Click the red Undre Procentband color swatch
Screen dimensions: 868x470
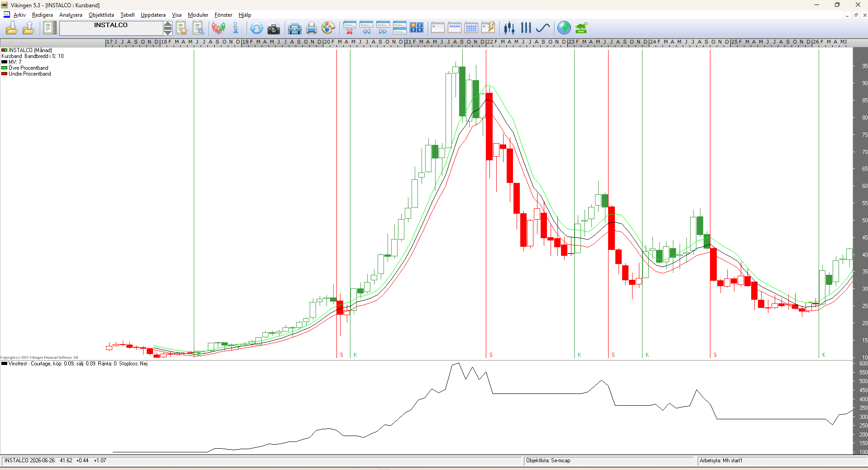(5, 74)
